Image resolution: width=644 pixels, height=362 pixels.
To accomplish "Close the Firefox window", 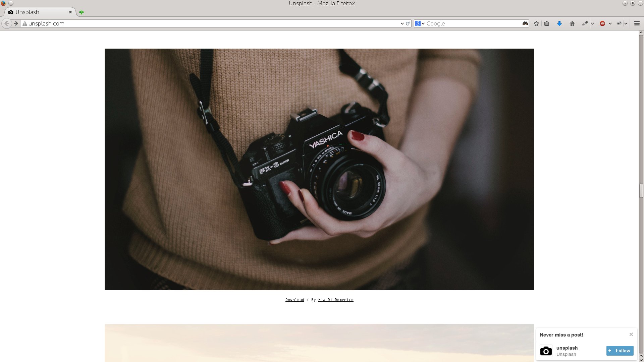I will [x=640, y=3].
